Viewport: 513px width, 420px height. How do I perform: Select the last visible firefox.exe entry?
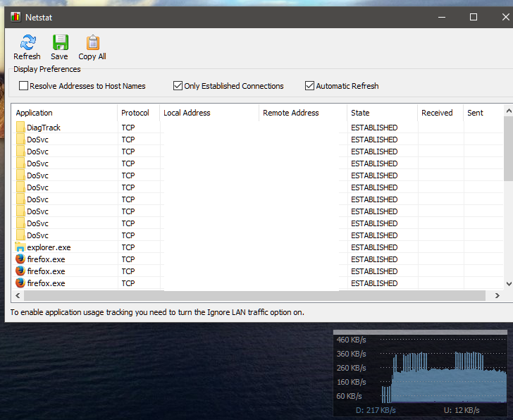click(46, 283)
